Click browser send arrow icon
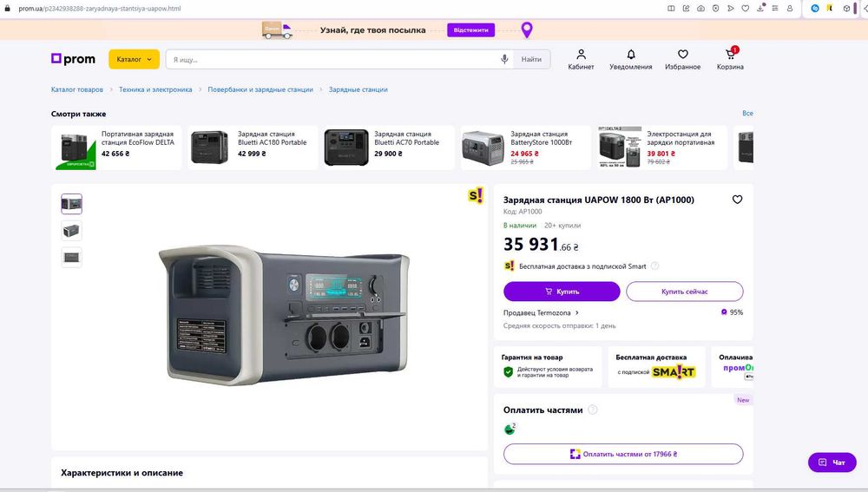Viewport: 868px width, 492px height. 731,9
